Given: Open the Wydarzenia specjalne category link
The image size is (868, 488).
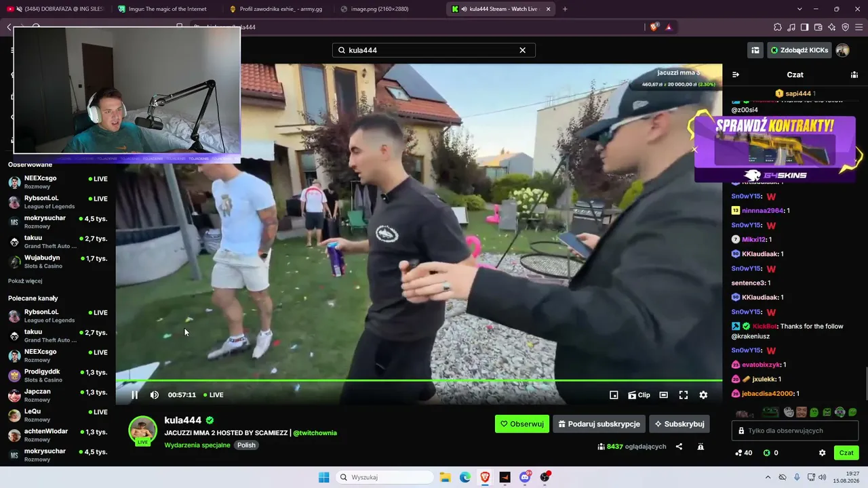Looking at the screenshot, I should click(x=197, y=445).
